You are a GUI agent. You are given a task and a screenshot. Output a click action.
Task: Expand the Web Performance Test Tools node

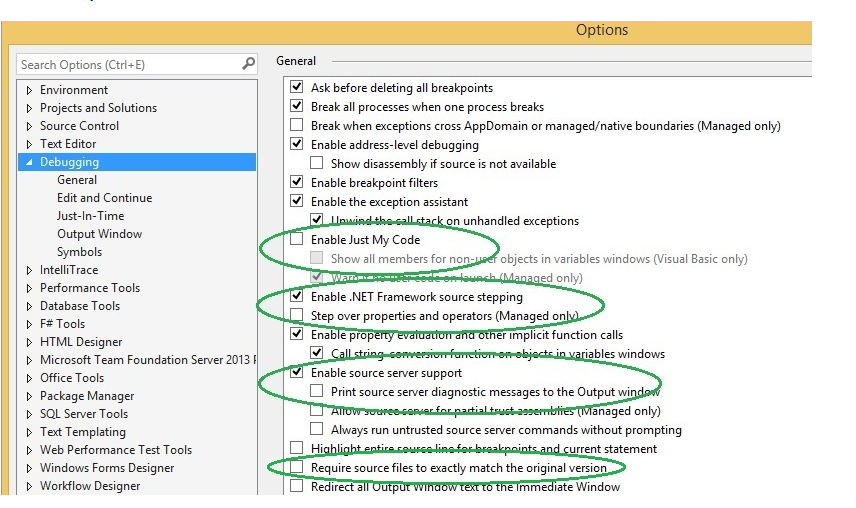click(29, 450)
